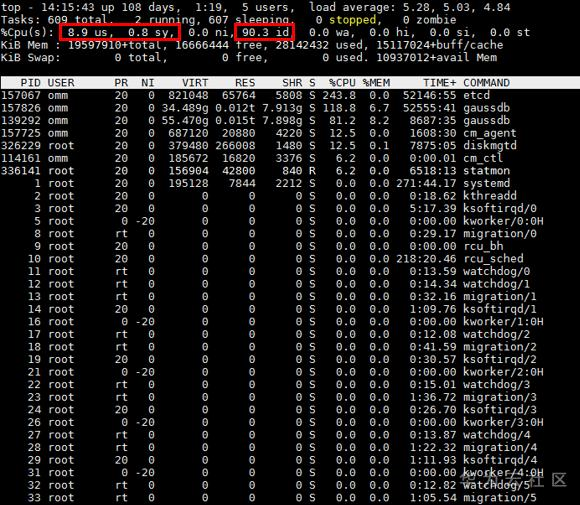Click the kworker/2:0H process name
Viewport: 580px width, 505px height.
pyautogui.click(x=503, y=372)
